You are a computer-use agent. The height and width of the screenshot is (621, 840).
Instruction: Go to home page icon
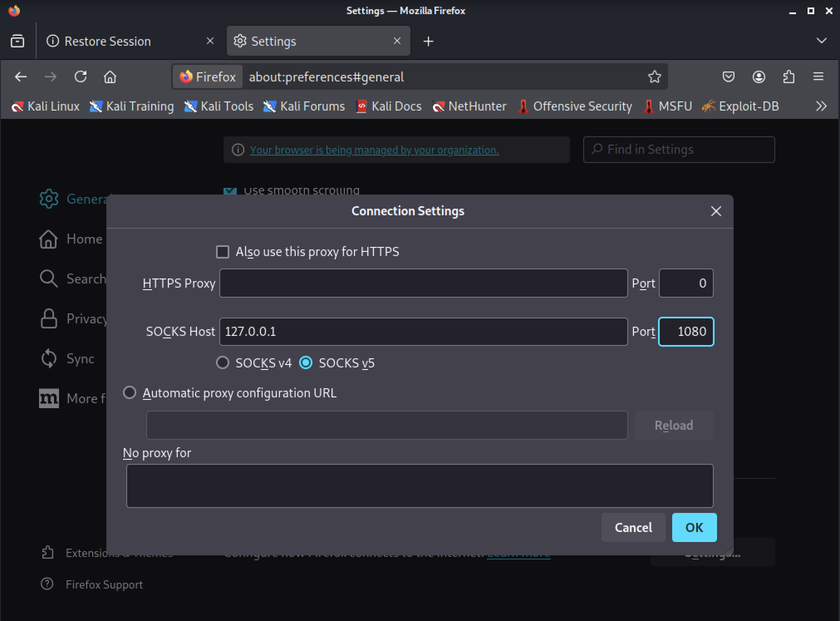pos(110,77)
